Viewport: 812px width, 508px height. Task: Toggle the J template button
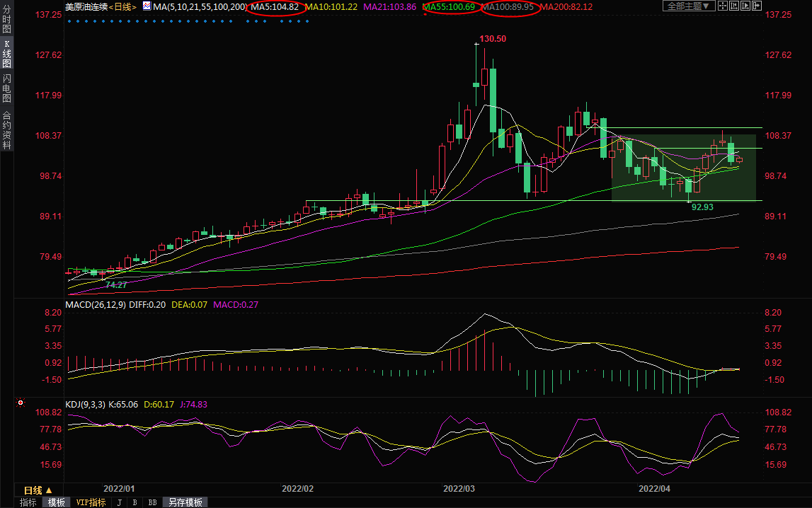click(x=119, y=502)
